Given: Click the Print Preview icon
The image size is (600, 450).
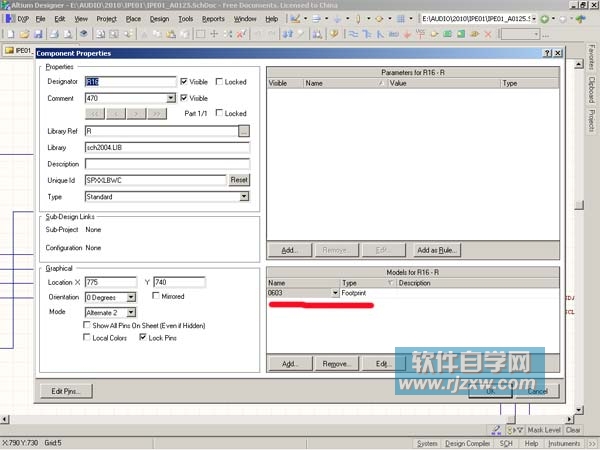Looking at the screenshot, I should click(x=68, y=34).
